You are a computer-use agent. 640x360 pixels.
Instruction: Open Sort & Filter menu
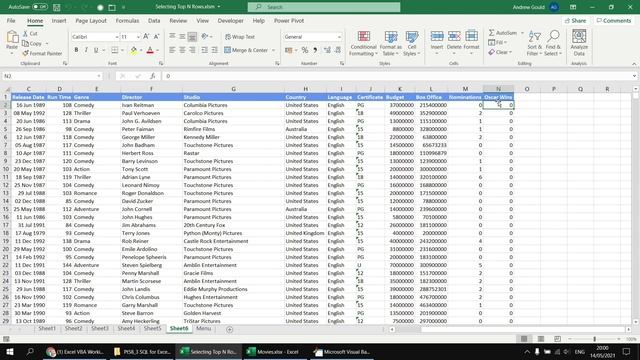[x=534, y=43]
